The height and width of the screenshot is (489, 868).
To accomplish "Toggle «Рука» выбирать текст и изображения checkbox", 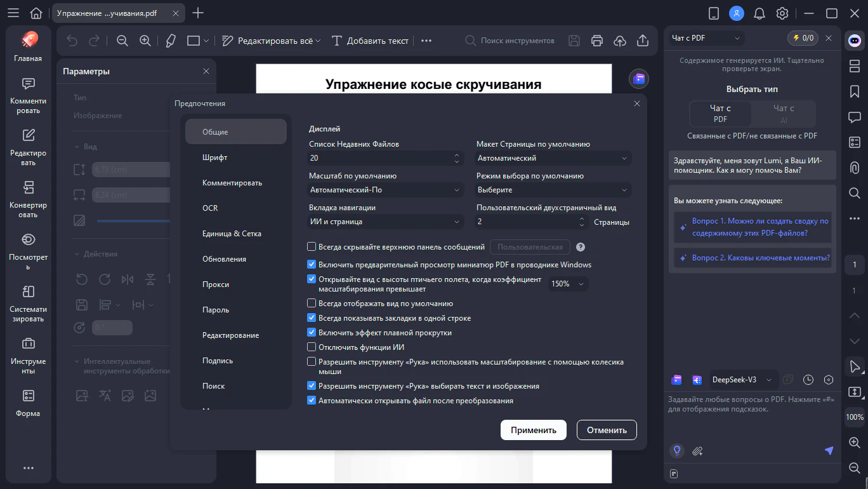I will click(312, 385).
